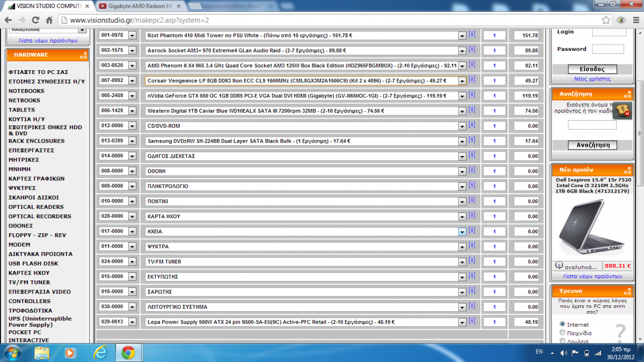644x362 pixels.
Task: Click the browser back arrow
Action: (x=8, y=20)
